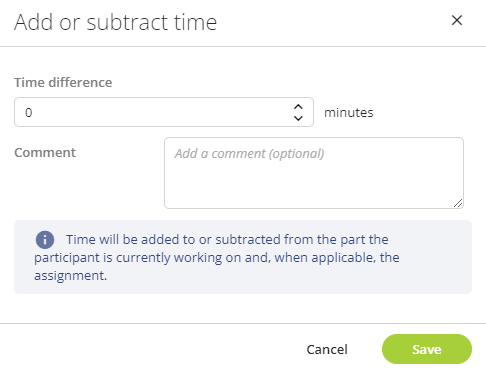Click the comment box resize grip
This screenshot has width=486, height=372.
[x=458, y=203]
